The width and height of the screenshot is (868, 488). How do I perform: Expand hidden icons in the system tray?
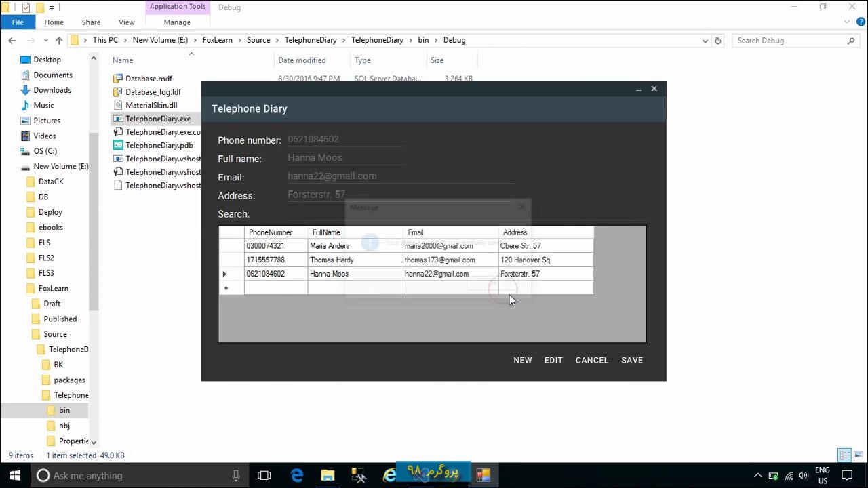tap(758, 476)
